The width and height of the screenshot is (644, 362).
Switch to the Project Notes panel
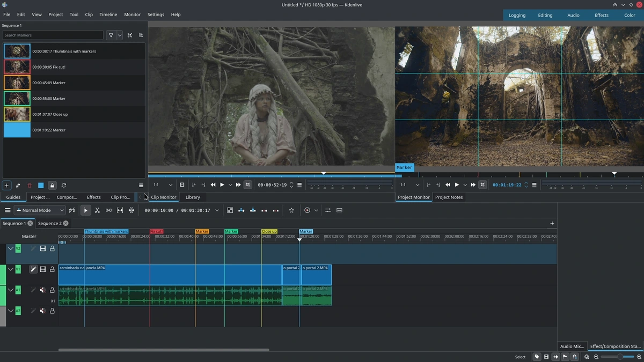449,197
